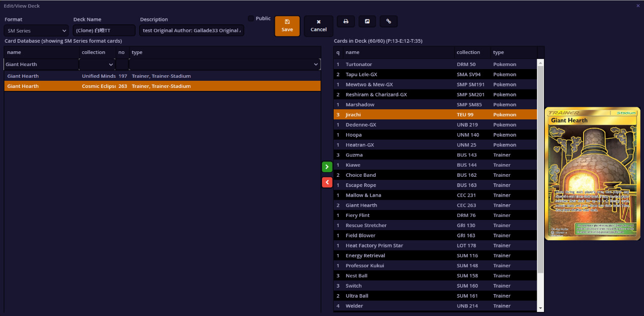Select Mallow & Lana row
Viewport: 644px width, 316px height.
[x=435, y=195]
